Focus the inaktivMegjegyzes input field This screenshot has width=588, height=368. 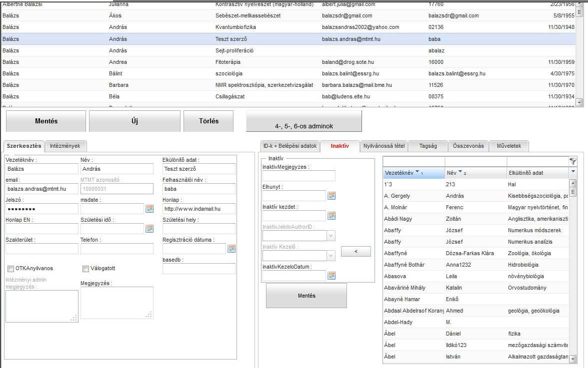[x=299, y=176]
